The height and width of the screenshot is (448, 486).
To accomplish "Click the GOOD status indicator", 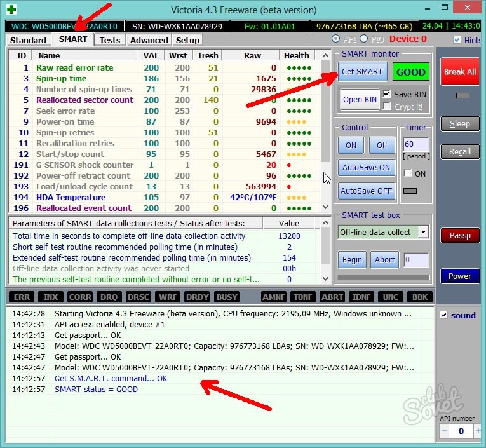I will 410,72.
